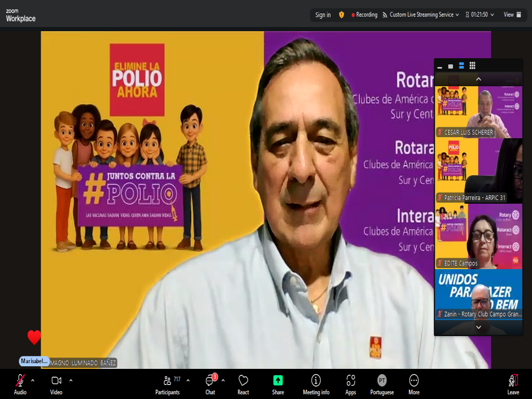
Task: Switch thumbnails to grid view
Action: coord(472,65)
